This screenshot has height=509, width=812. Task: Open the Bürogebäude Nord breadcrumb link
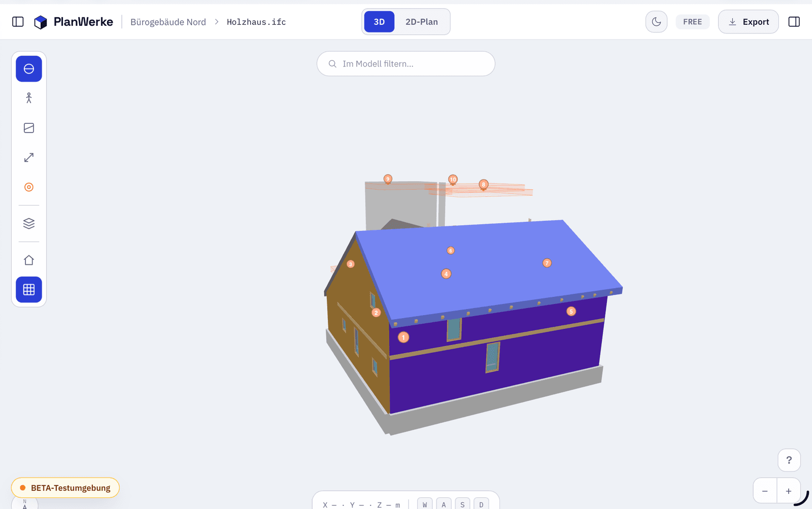[x=168, y=22]
